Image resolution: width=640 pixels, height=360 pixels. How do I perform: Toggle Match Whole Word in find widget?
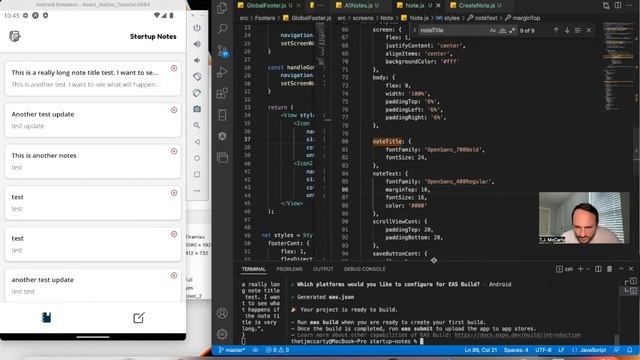click(502, 30)
